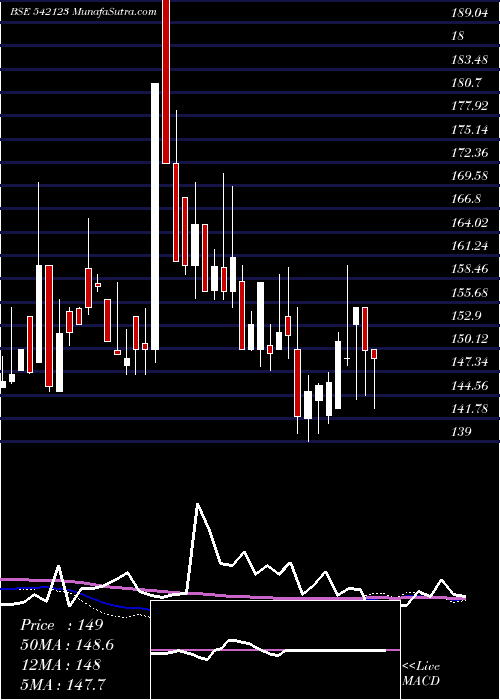The width and height of the screenshot is (500, 700).
Task: Select the 161.24 price axis label
Action: pos(470,246)
